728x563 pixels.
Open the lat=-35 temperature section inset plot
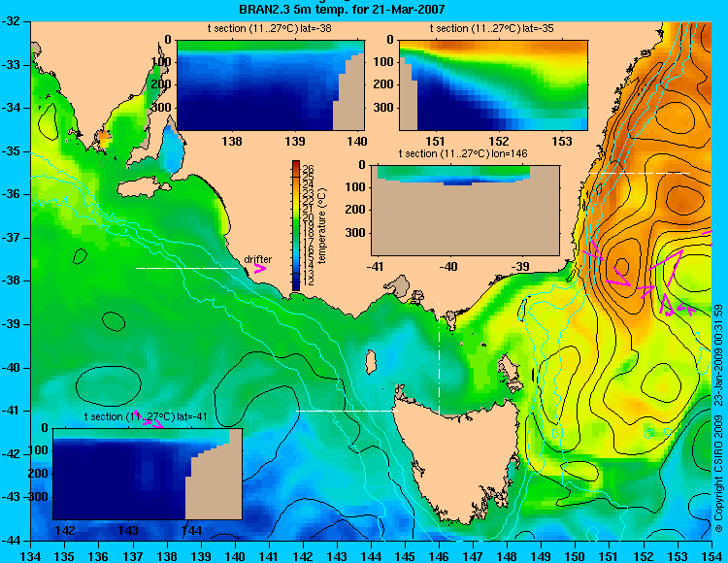coord(493,85)
